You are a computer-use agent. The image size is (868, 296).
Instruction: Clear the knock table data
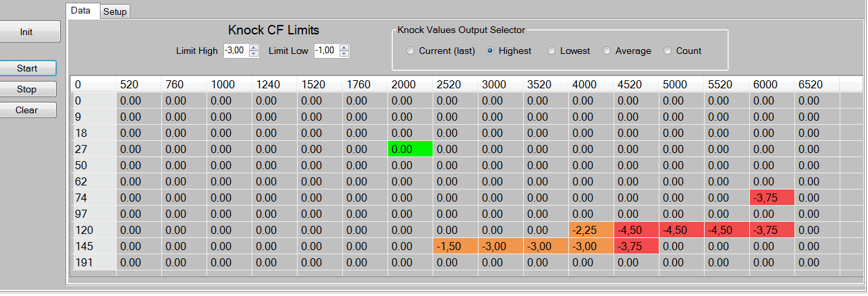[27, 110]
